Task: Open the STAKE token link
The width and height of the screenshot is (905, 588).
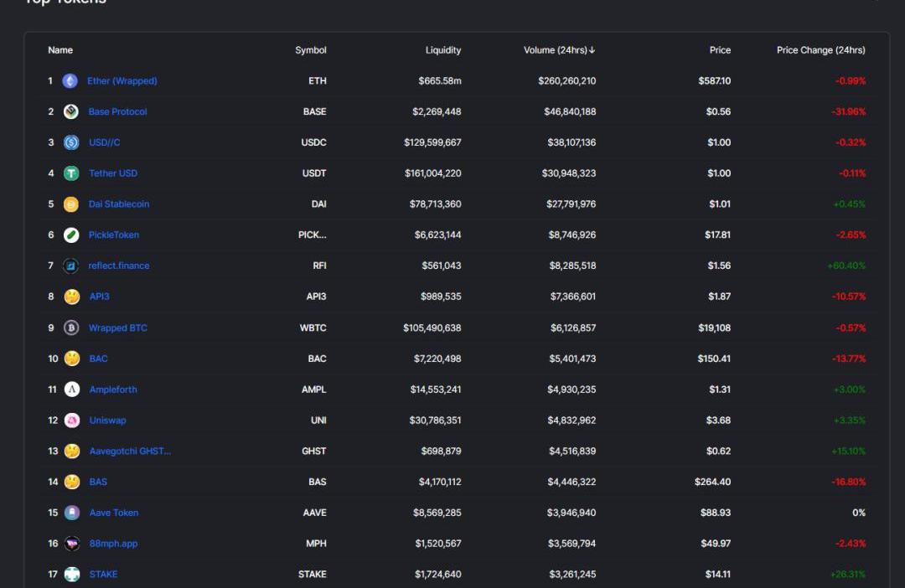Action: click(x=103, y=575)
